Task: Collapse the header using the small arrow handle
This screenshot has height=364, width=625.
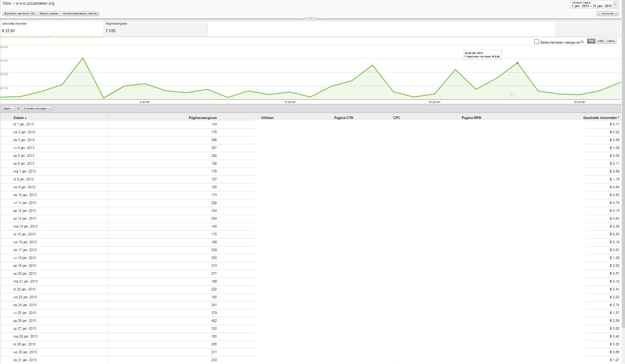Action: click(310, 18)
